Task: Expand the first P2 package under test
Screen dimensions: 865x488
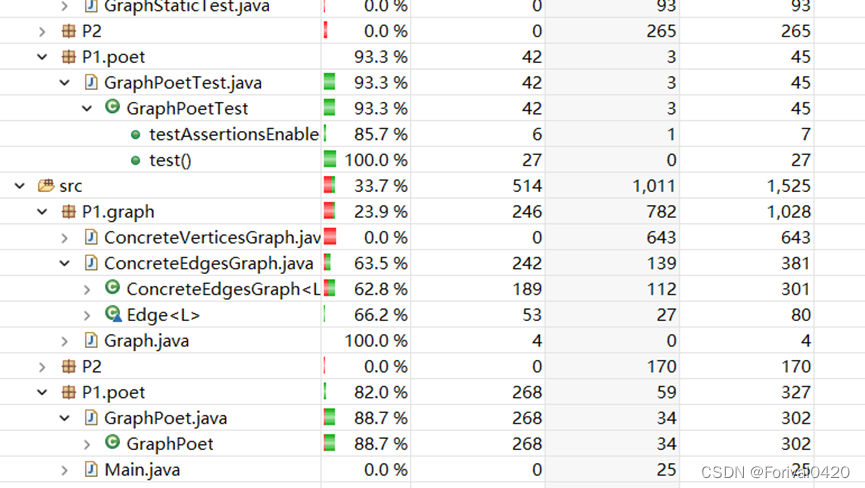Action: tap(42, 31)
